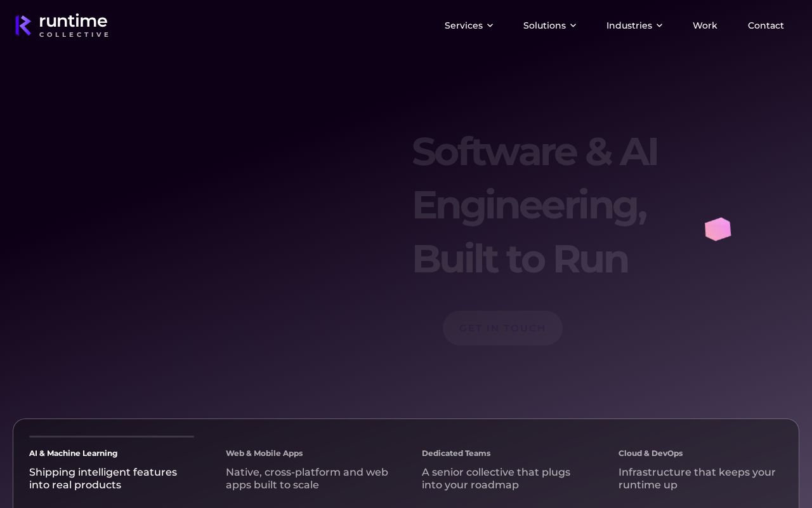Click the runtime collective wordmark text
The image size is (812, 508).
[74, 25]
